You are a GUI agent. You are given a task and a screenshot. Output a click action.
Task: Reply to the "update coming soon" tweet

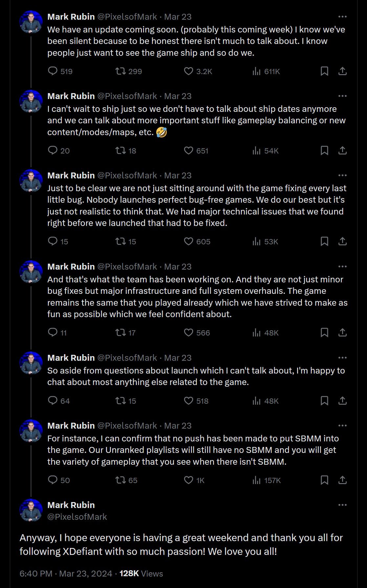click(53, 71)
